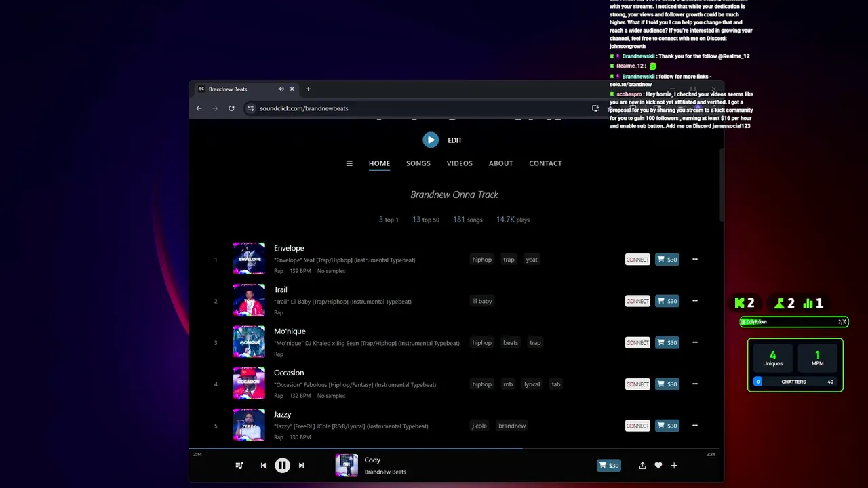The height and width of the screenshot is (488, 868).
Task: Pause the currently playing track
Action: click(282, 465)
